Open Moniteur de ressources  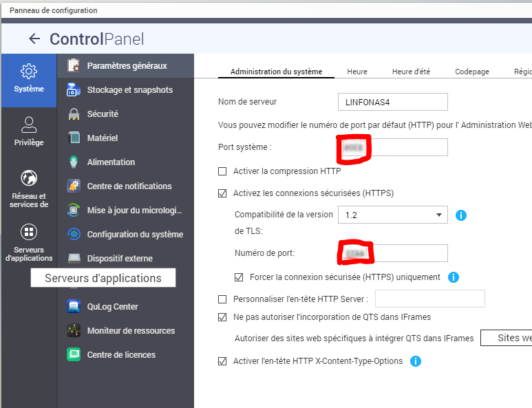pyautogui.click(x=131, y=331)
